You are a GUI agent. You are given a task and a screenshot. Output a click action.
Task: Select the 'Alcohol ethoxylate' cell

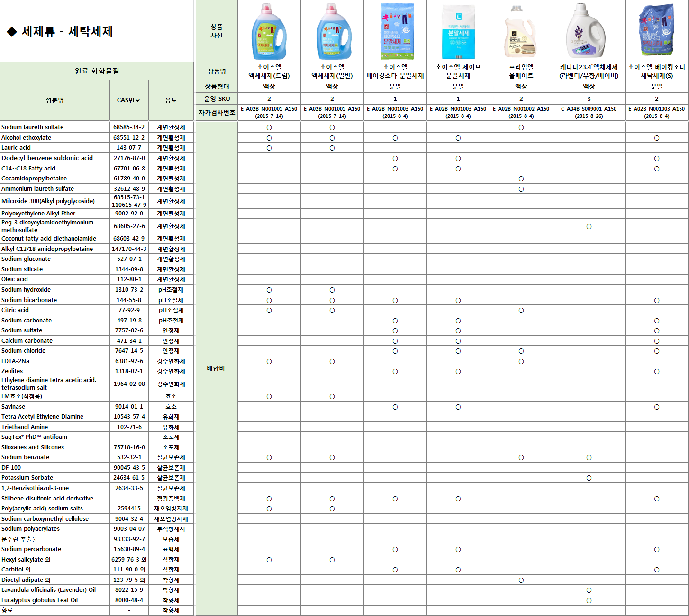(55, 138)
